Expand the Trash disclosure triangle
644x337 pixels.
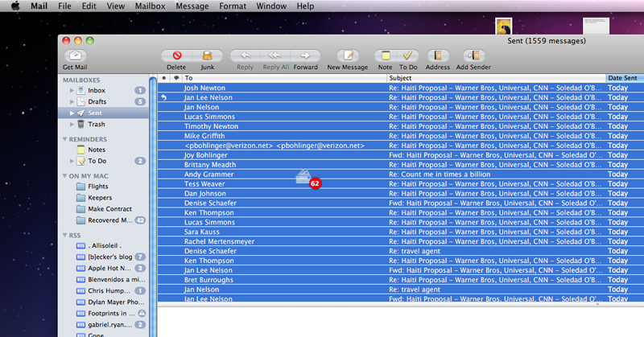[x=72, y=124]
